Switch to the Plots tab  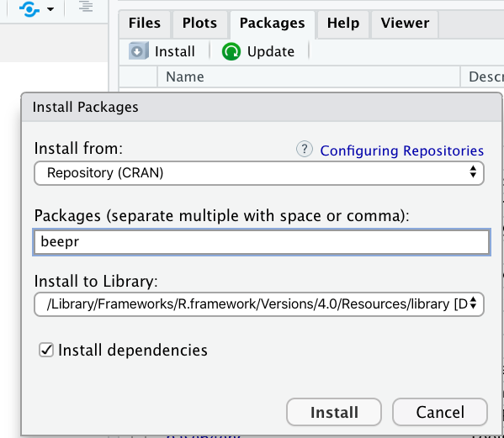[x=199, y=24]
